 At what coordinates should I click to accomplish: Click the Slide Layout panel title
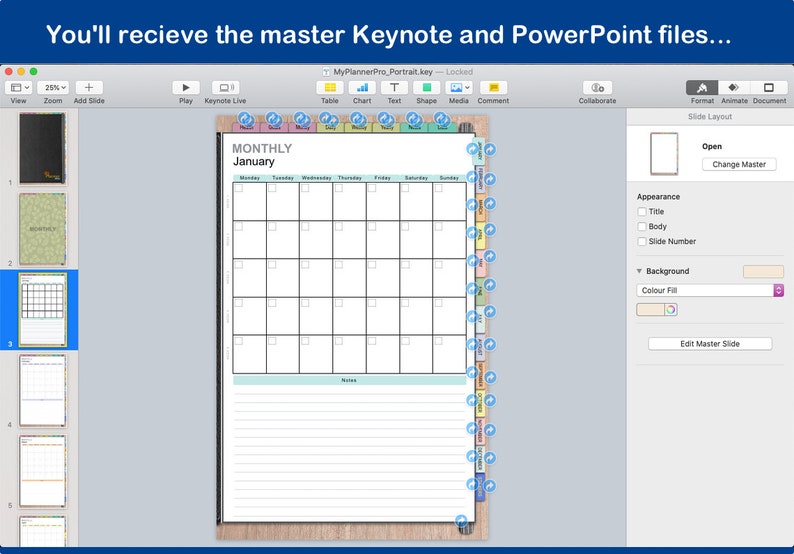tap(710, 116)
